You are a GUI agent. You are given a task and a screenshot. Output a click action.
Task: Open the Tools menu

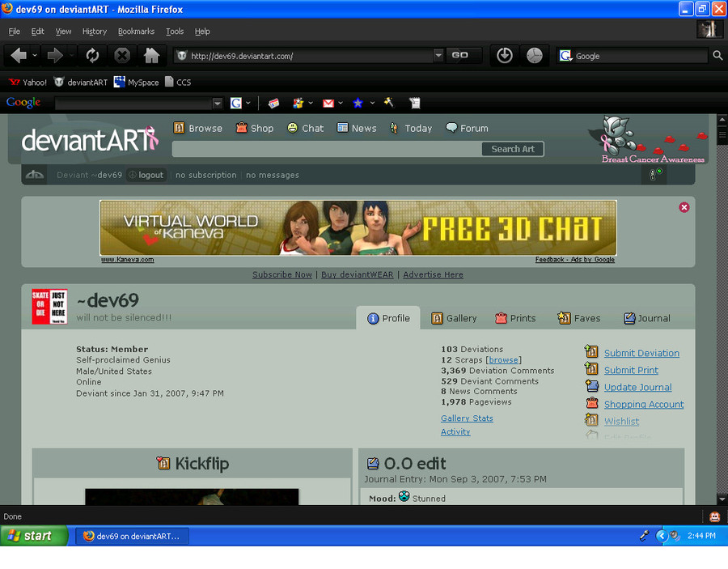point(175,31)
